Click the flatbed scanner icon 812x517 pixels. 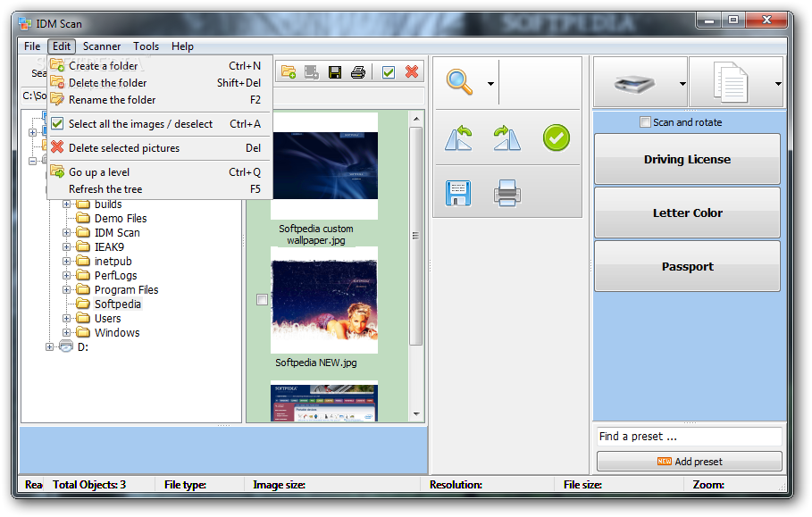click(x=634, y=83)
